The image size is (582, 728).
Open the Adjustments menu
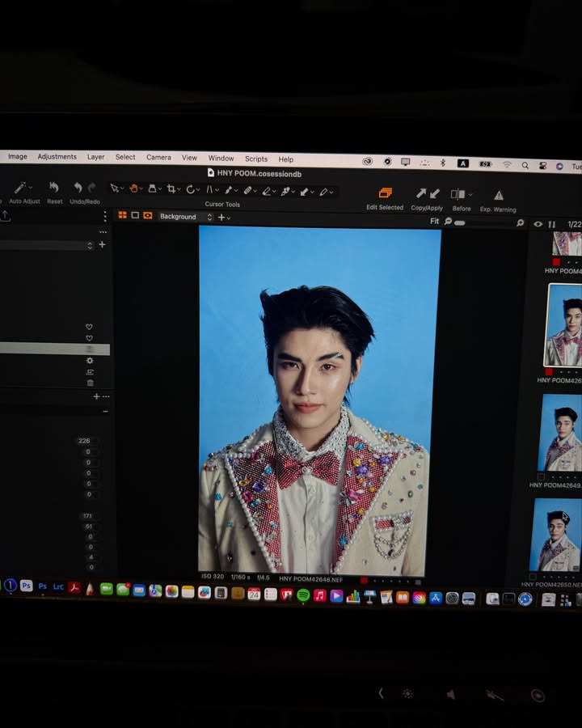57,157
